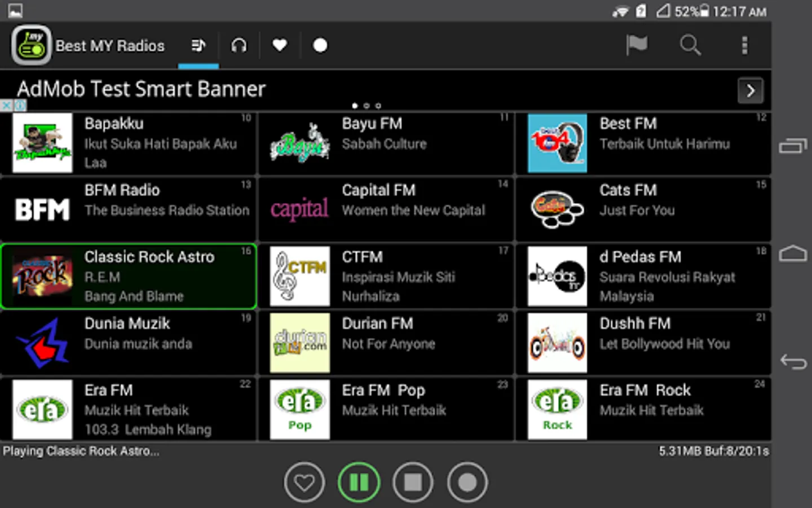Add current station to favorites
Viewport: 812px width, 508px height.
point(304,483)
